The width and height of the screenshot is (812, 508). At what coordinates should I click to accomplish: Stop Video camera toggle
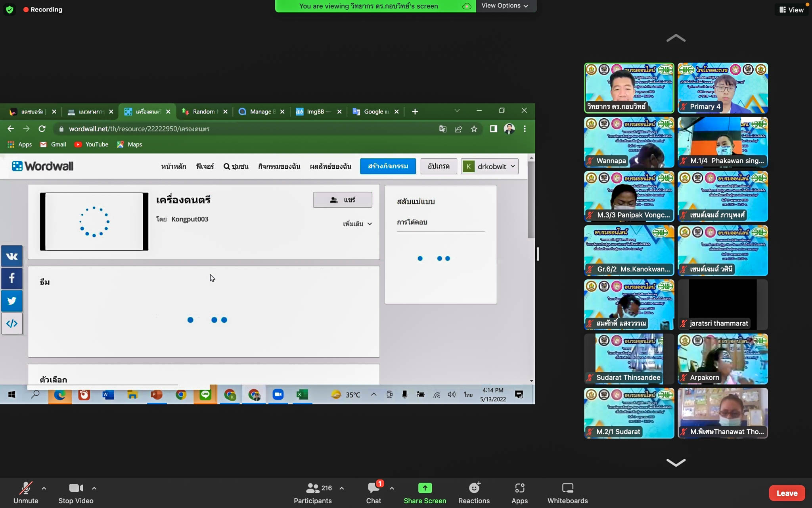tap(76, 488)
